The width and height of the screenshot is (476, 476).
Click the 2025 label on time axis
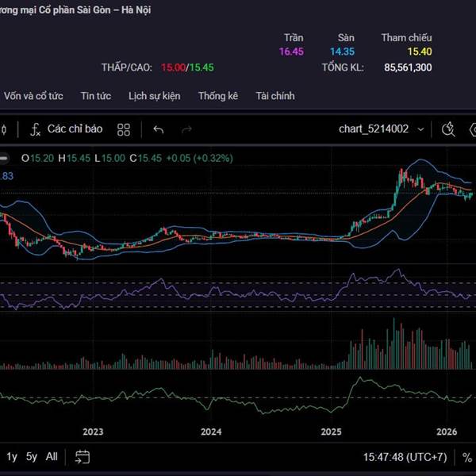click(331, 432)
